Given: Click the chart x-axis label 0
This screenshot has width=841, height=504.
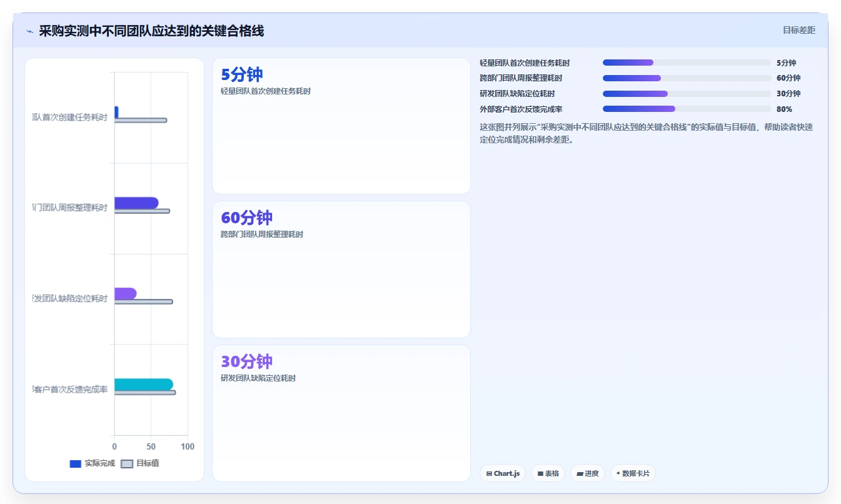Looking at the screenshot, I should coord(114,446).
